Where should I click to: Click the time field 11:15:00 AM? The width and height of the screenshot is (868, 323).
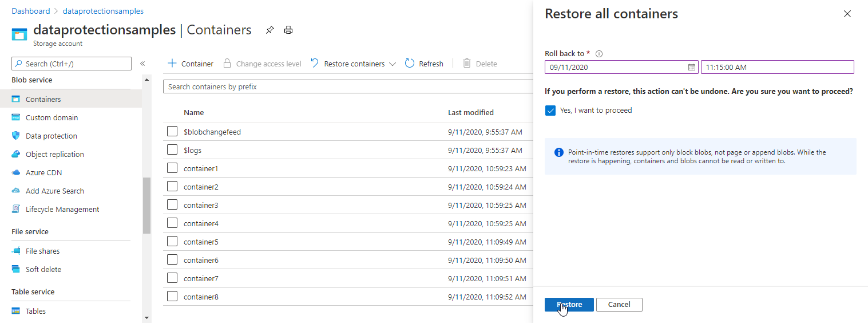(778, 67)
